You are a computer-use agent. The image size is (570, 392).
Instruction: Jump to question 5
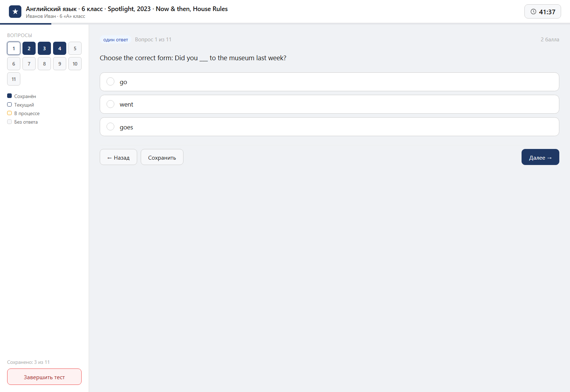click(x=75, y=48)
